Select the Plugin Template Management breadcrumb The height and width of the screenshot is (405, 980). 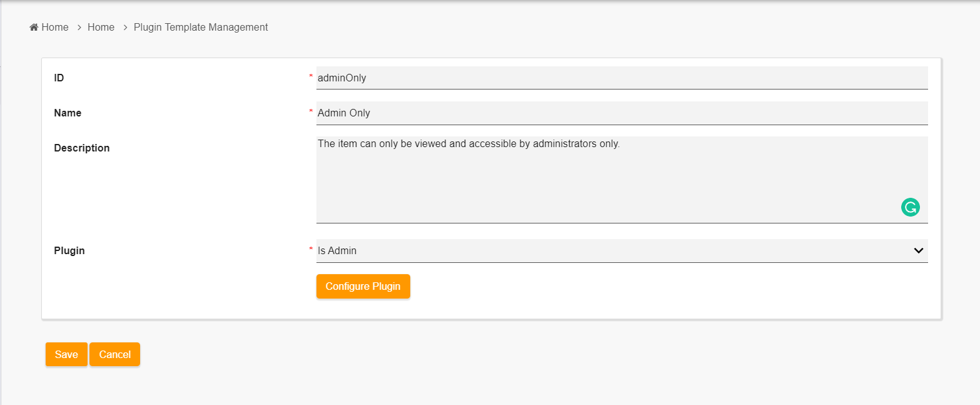tap(201, 28)
